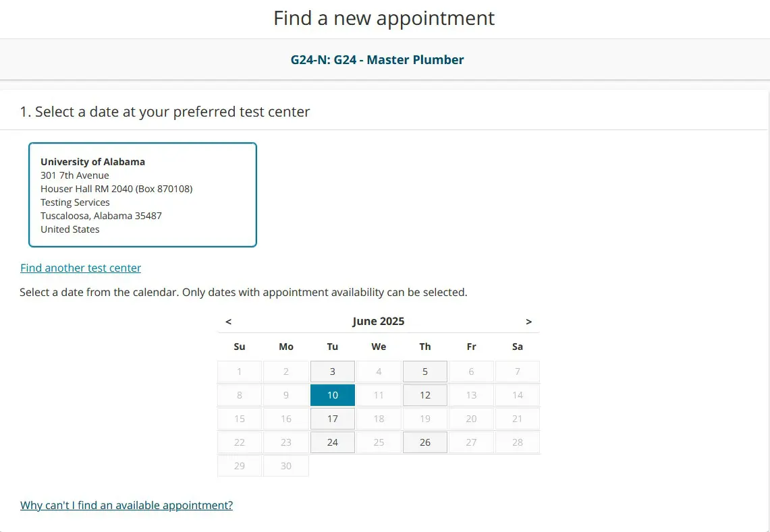This screenshot has width=770, height=532.
Task: Click the grayed-out June 30 date
Action: pyautogui.click(x=285, y=465)
